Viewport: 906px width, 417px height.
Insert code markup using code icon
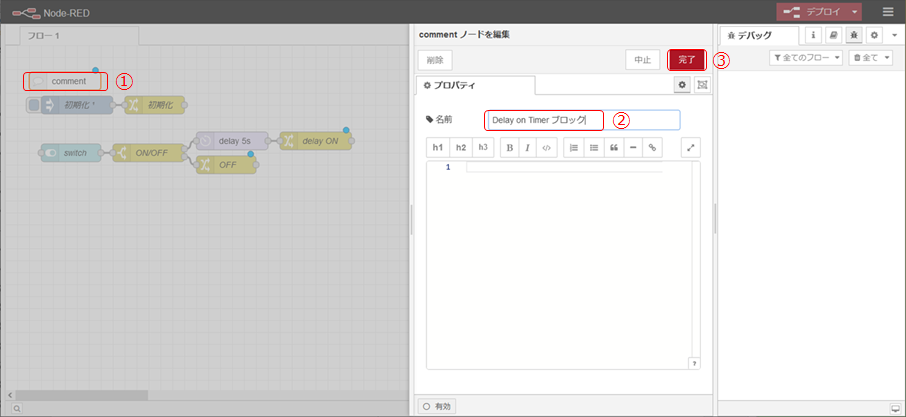[x=546, y=148]
